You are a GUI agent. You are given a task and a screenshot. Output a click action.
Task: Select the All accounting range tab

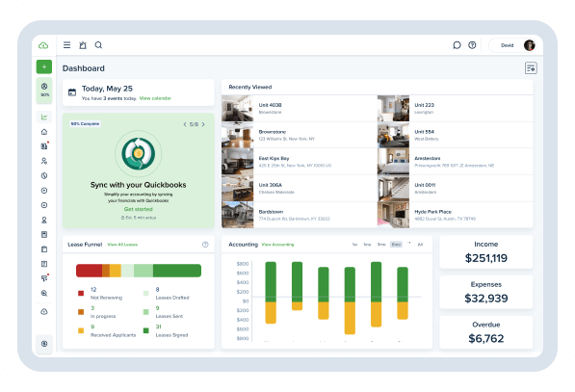tap(420, 245)
